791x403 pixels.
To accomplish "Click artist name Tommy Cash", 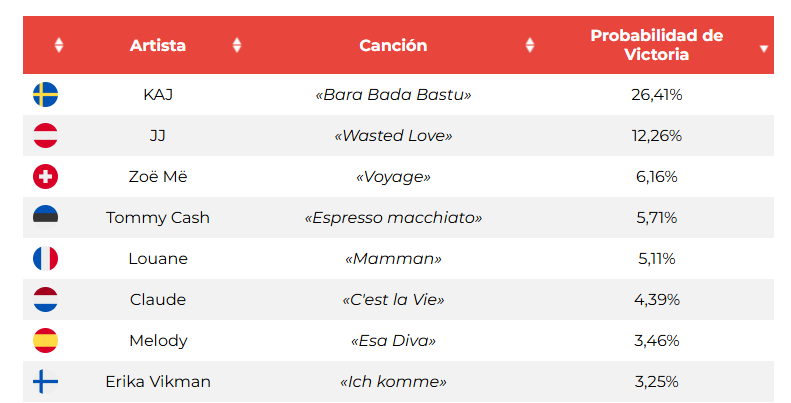I will click(158, 217).
